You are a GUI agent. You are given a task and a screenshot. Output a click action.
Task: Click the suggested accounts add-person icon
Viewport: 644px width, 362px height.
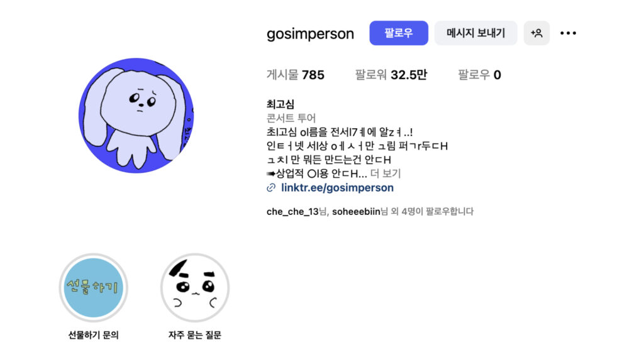[536, 33]
